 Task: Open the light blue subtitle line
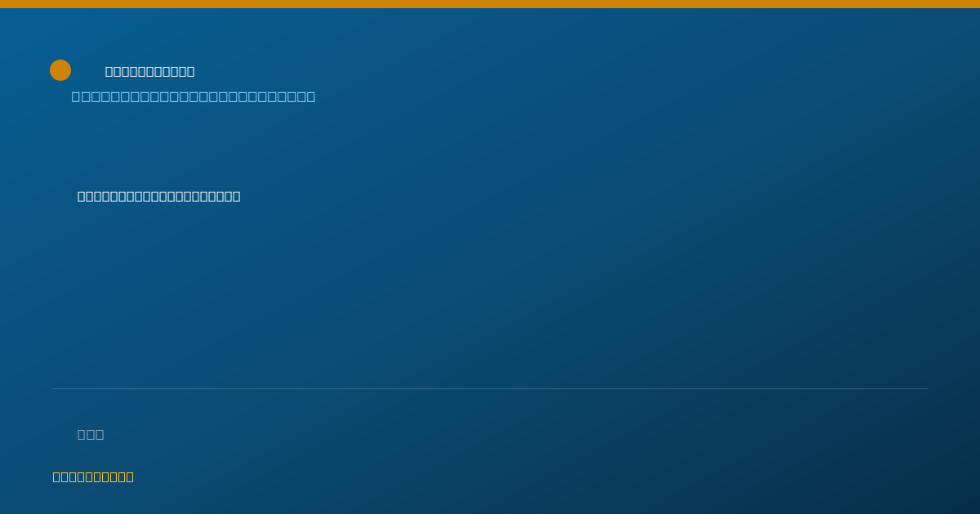tap(194, 96)
